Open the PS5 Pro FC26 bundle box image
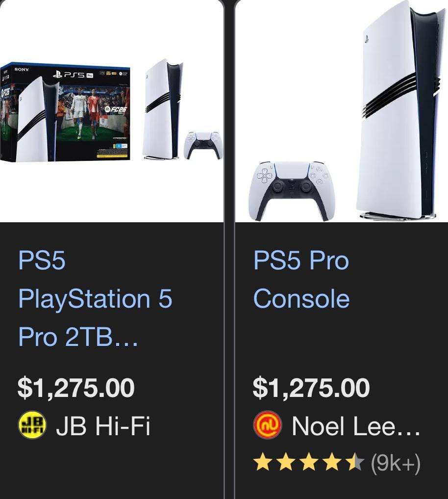448x499 pixels. 65,112
